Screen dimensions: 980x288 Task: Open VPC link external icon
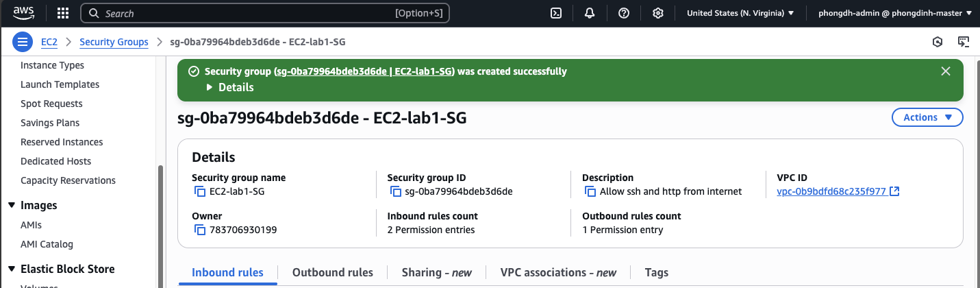point(894,191)
